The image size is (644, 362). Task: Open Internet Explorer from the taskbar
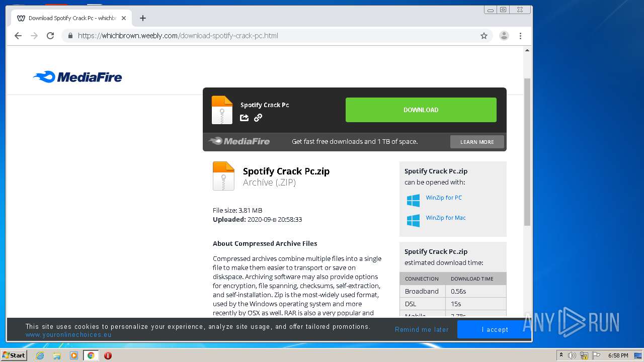(40, 355)
